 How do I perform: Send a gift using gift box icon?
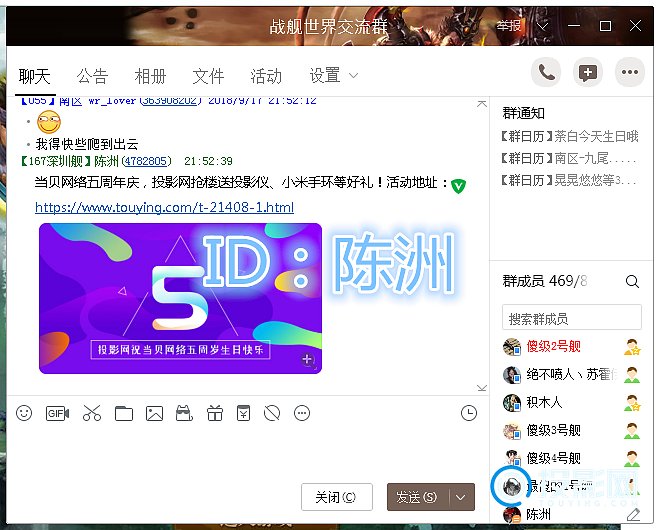point(215,413)
